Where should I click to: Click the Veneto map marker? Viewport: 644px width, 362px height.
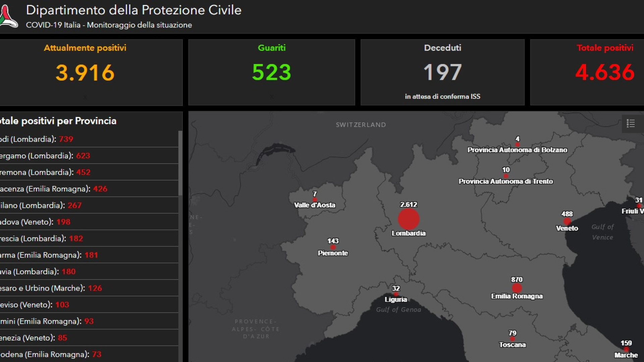tap(567, 221)
